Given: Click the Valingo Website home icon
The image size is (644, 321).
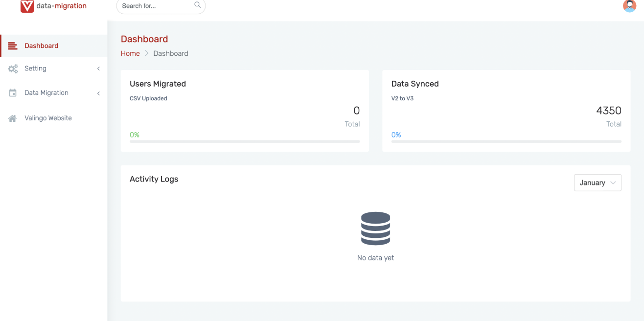Looking at the screenshot, I should [13, 118].
